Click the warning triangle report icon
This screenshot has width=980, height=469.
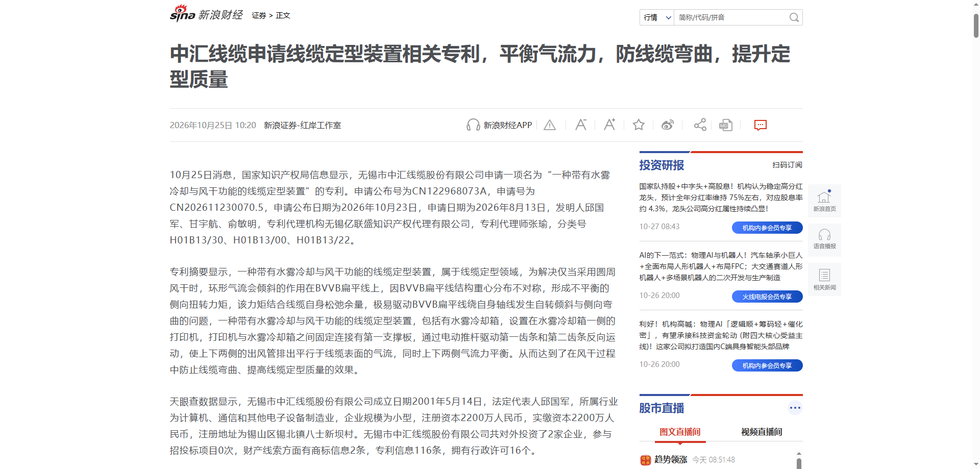click(x=550, y=125)
